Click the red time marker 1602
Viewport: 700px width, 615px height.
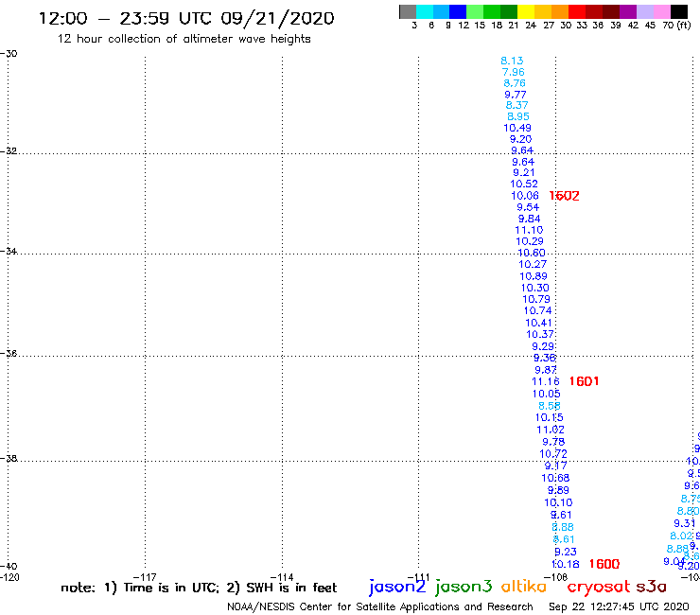pos(565,196)
